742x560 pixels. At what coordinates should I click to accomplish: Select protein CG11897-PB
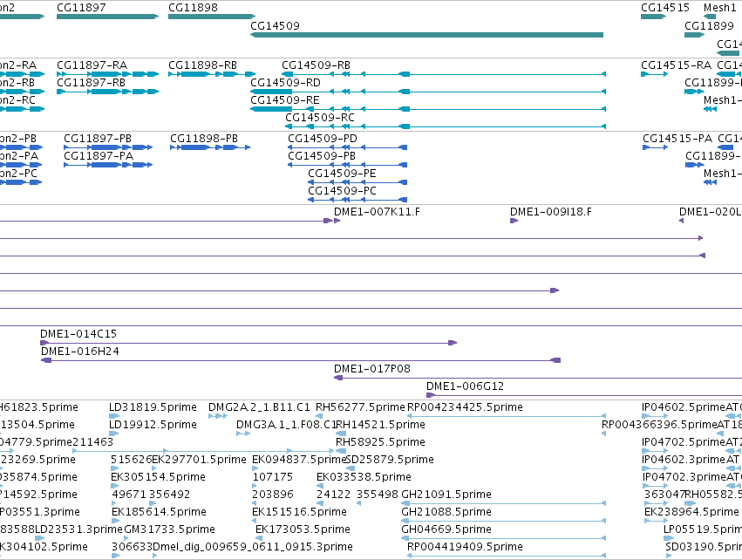pos(108,147)
